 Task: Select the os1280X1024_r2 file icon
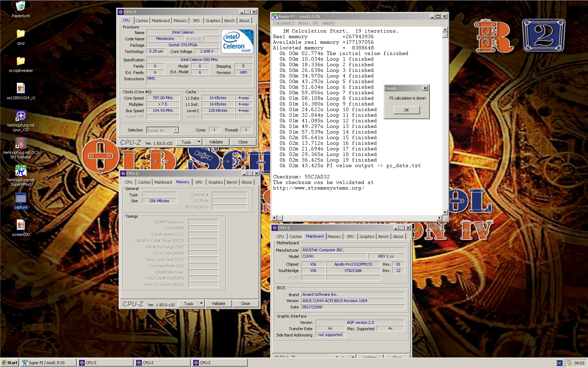click(21, 88)
